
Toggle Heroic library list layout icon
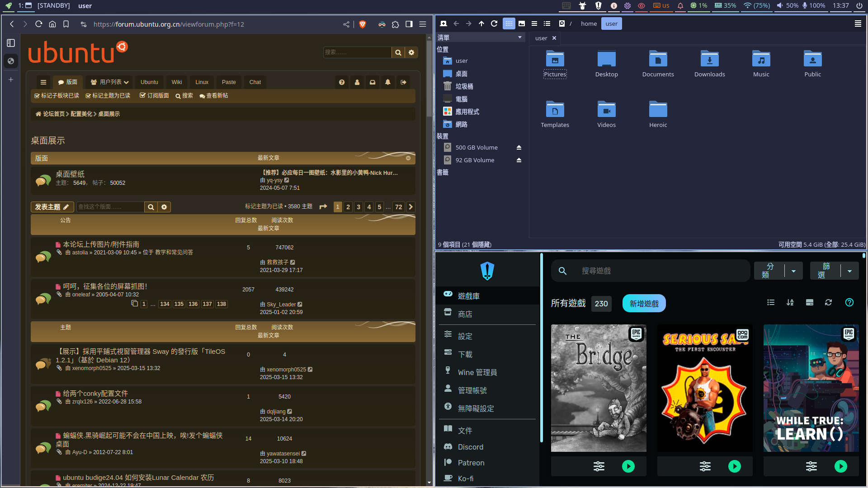pyautogui.click(x=771, y=303)
